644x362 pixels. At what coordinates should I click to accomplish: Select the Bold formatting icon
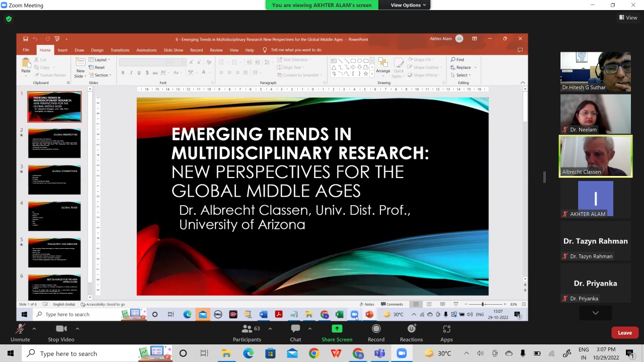[x=123, y=72]
